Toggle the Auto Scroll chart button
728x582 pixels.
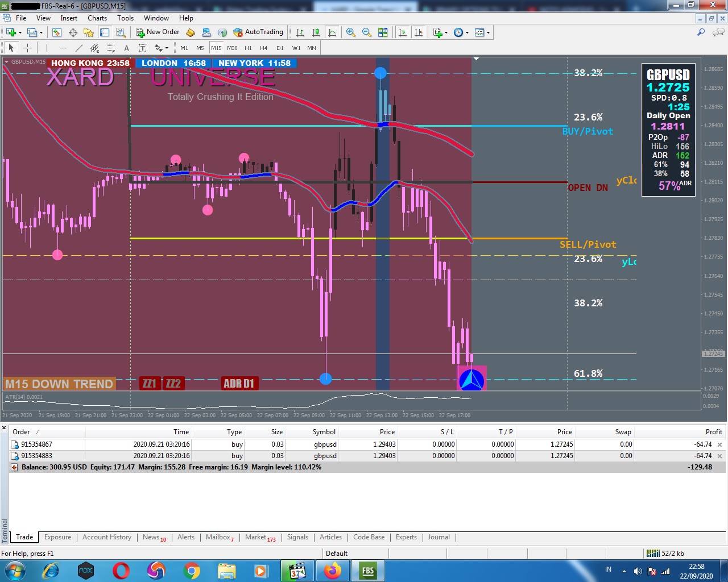coord(403,32)
